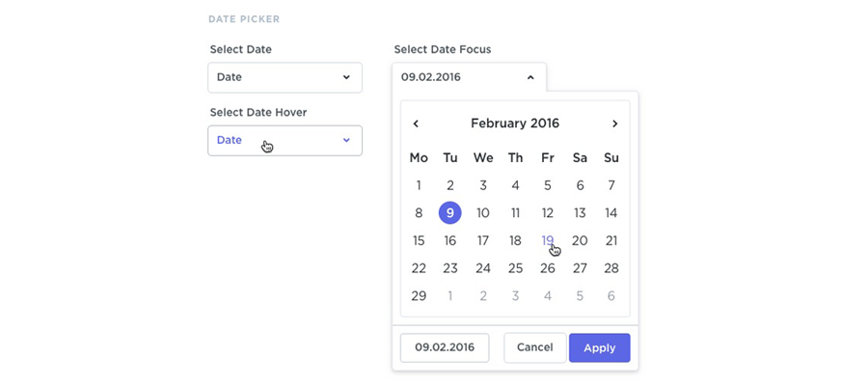Screen dimensions: 868x386
Task: Go to previous month arrow
Action: (416, 124)
